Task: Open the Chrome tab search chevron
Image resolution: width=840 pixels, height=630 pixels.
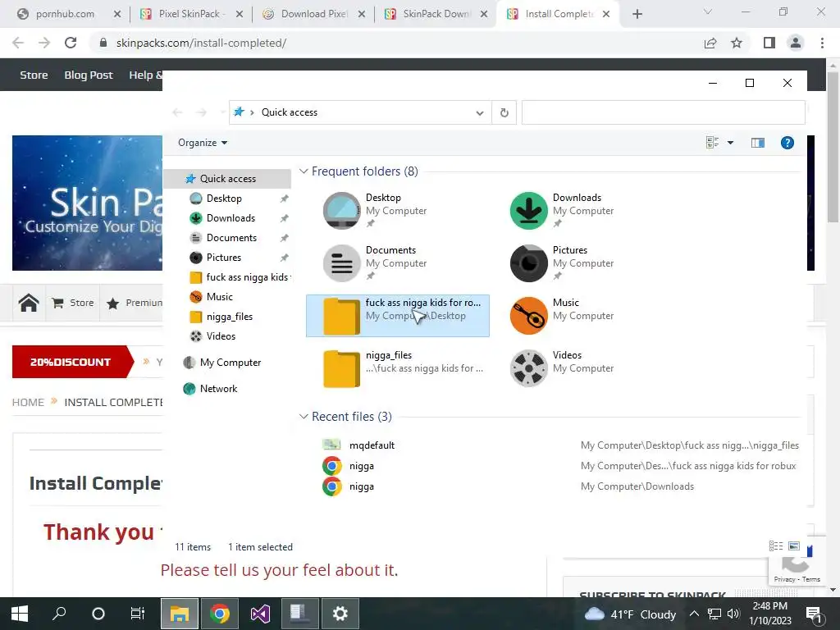Action: tap(708, 11)
